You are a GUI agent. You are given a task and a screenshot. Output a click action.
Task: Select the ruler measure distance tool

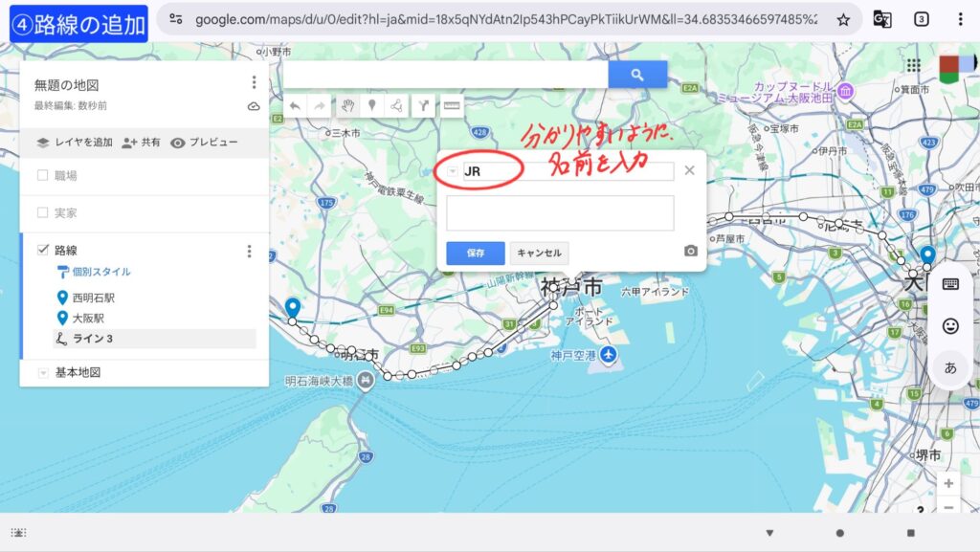point(451,106)
